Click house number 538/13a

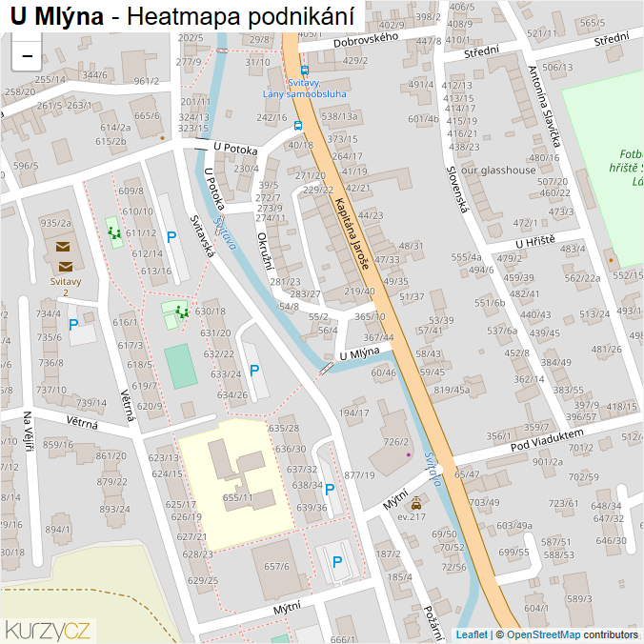(339, 116)
